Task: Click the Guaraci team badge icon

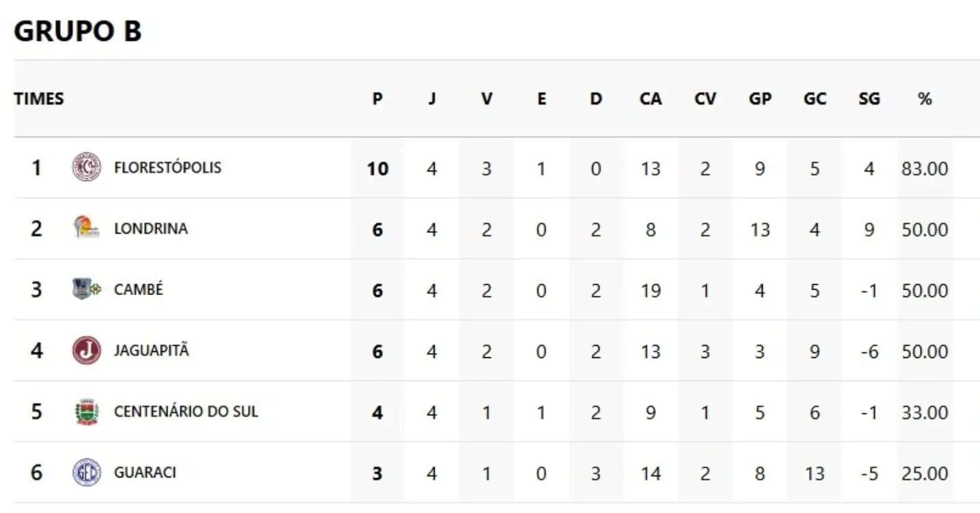Action: click(87, 473)
